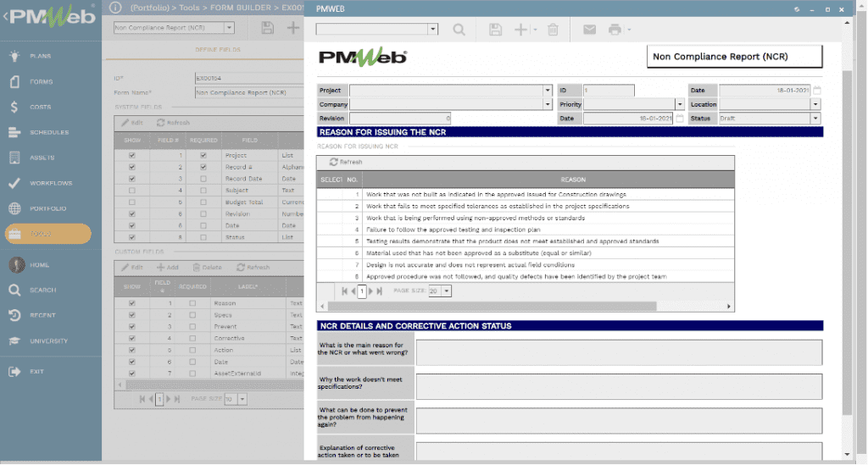The image size is (868, 465).
Task: Toggle Required checkbox for Record Date field
Action: [203, 179]
